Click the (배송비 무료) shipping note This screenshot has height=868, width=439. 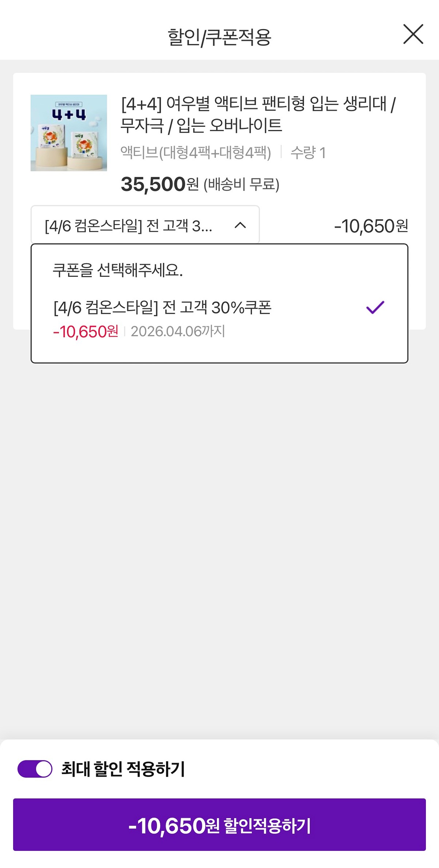point(241,184)
